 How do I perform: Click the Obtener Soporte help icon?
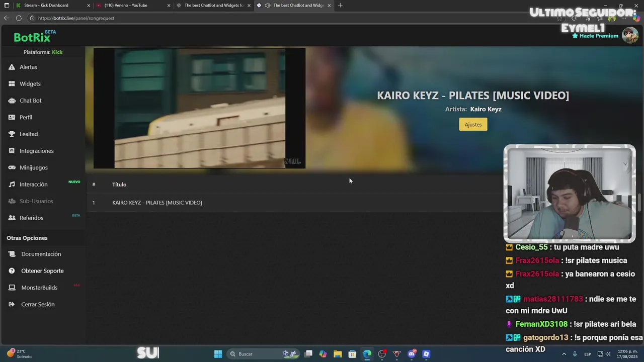coord(12,271)
